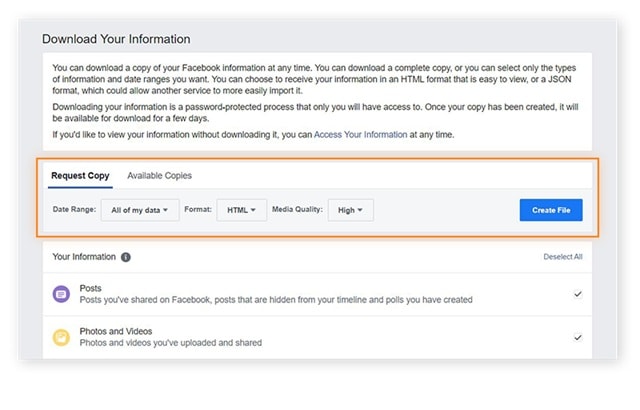Uncheck the Photos and Videos checkbox

coord(578,337)
